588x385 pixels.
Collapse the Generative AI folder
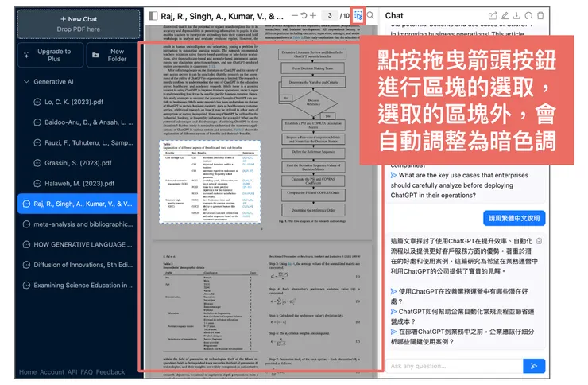26,81
